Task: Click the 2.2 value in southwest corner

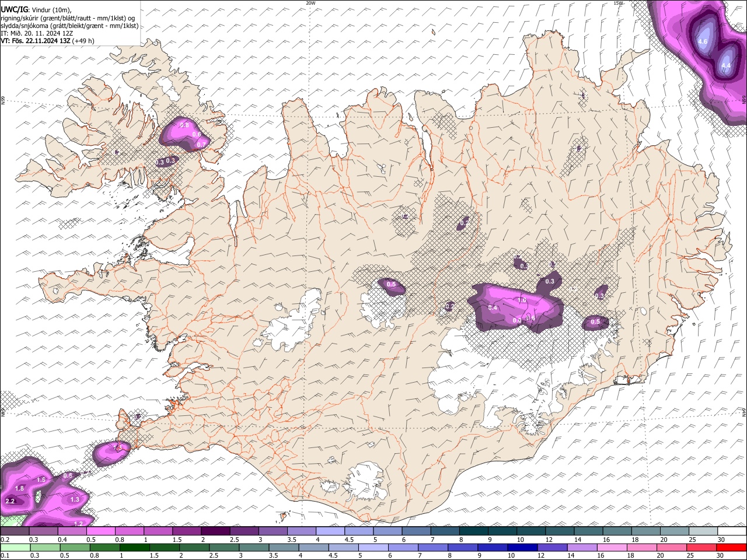Action: [x=10, y=501]
